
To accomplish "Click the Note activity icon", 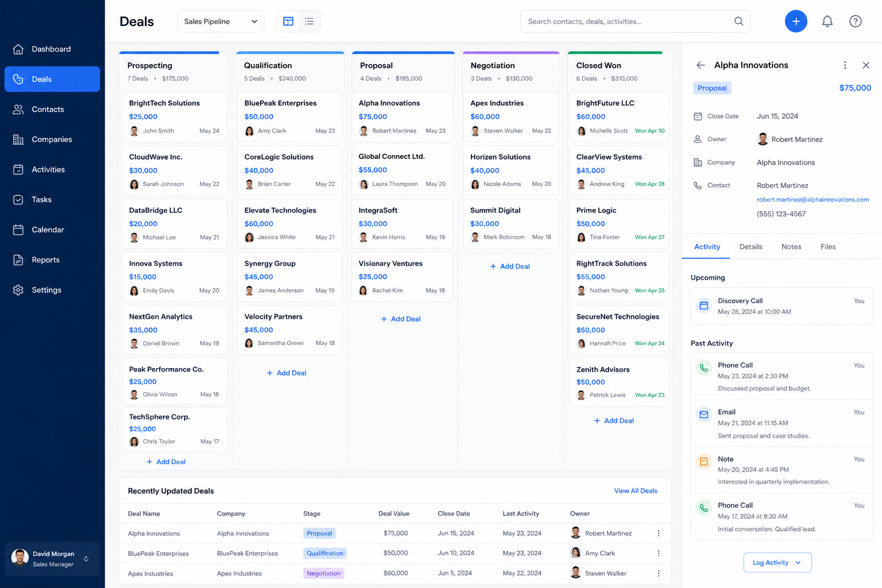I will (704, 462).
